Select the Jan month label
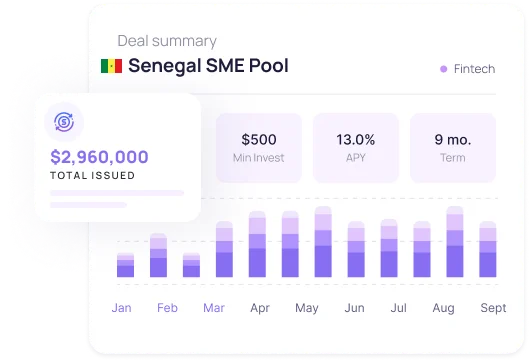This screenshot has width=530, height=361. pos(121,308)
